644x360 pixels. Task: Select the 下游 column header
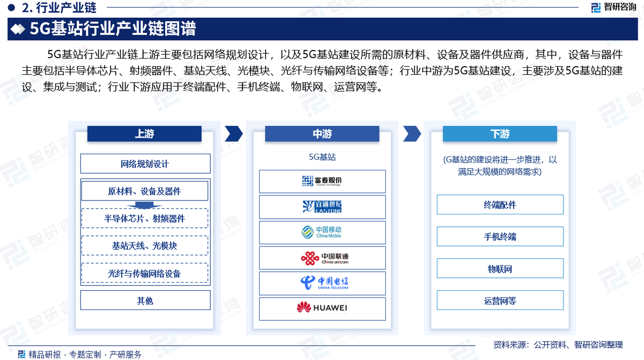[500, 134]
